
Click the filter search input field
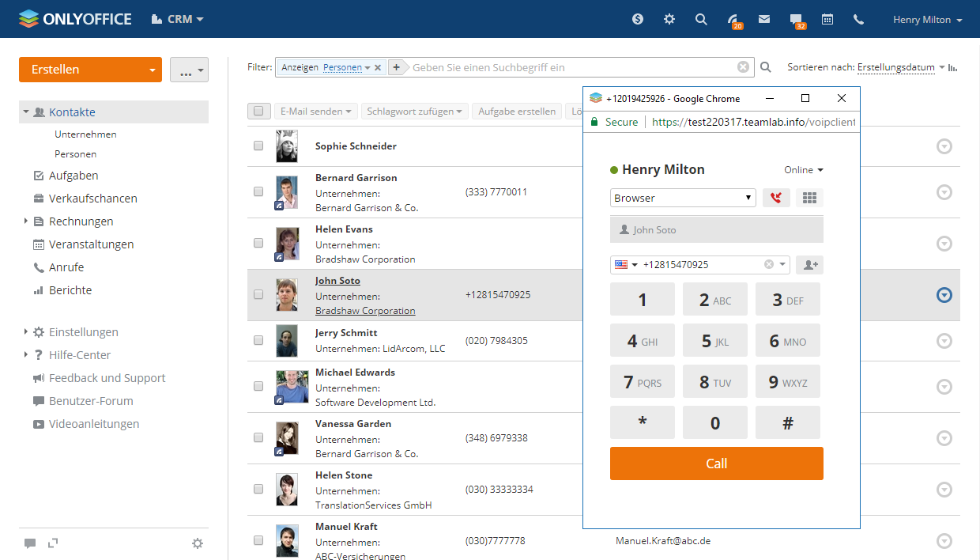tap(569, 67)
